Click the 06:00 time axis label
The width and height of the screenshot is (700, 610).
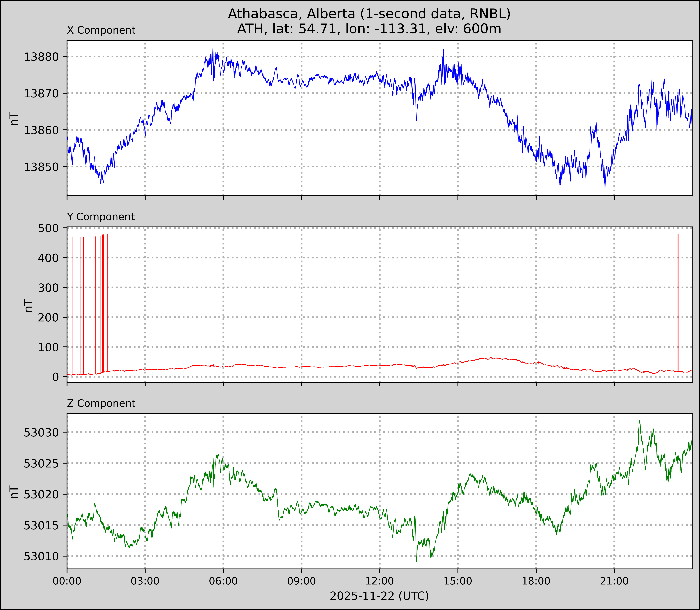[223, 581]
